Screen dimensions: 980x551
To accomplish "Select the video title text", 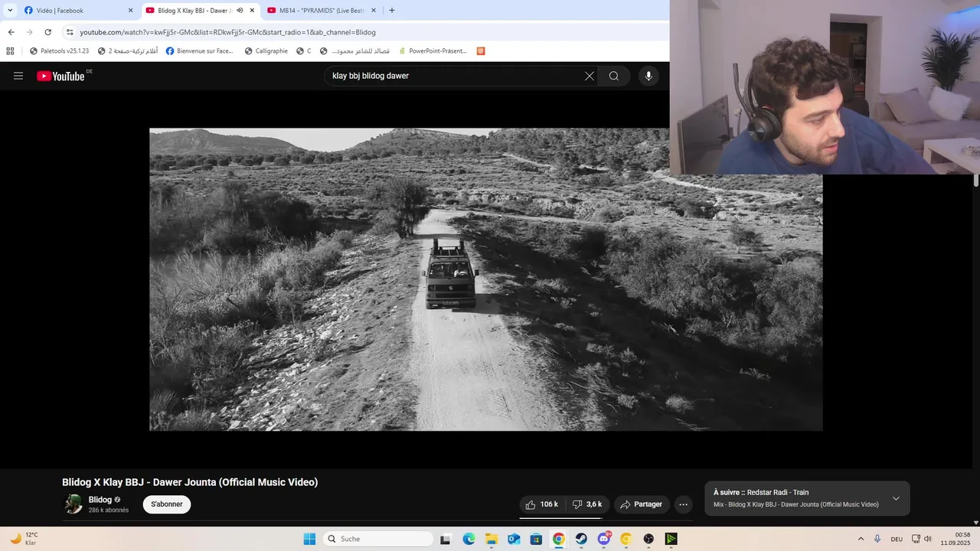I will [190, 482].
